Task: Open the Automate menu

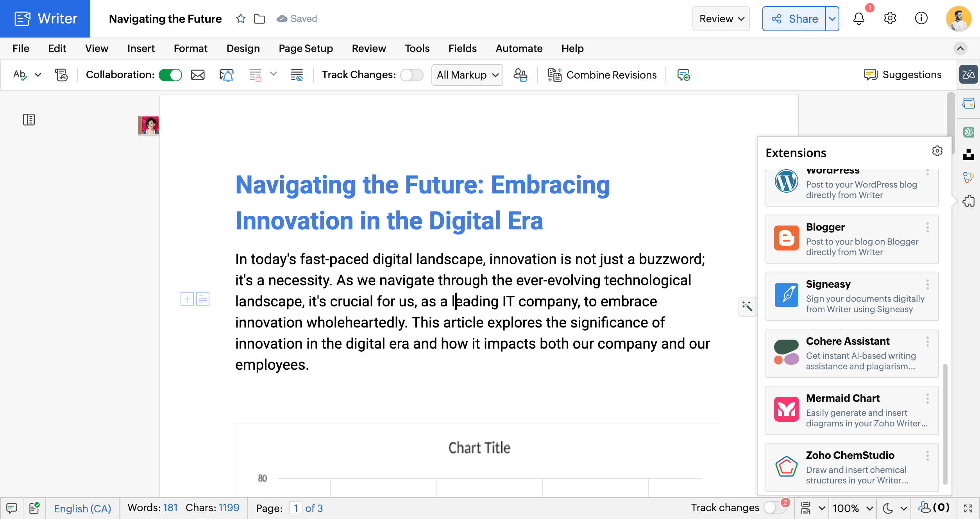Action: coord(519,48)
